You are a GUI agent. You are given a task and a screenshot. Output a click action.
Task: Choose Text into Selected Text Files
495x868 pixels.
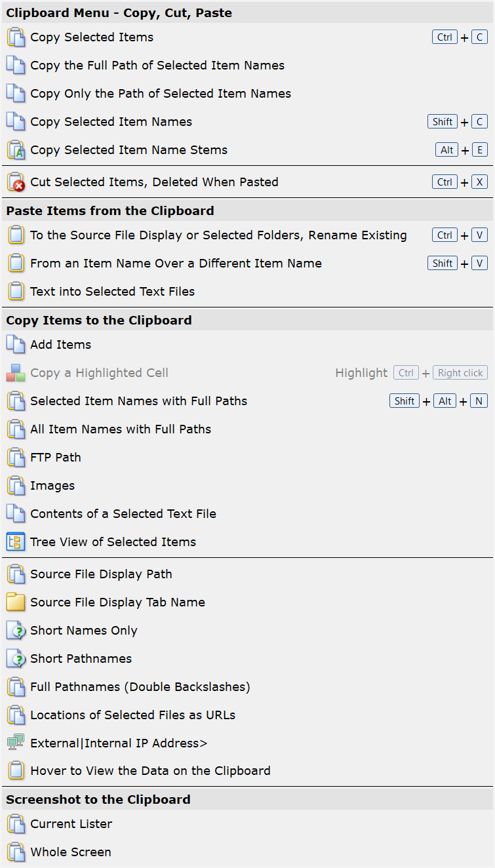tap(247, 292)
